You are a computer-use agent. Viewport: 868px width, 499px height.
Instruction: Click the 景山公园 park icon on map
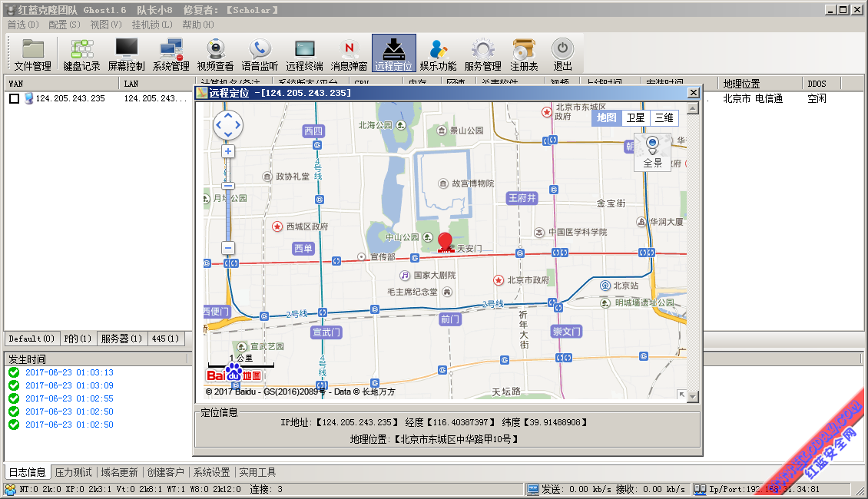(441, 131)
